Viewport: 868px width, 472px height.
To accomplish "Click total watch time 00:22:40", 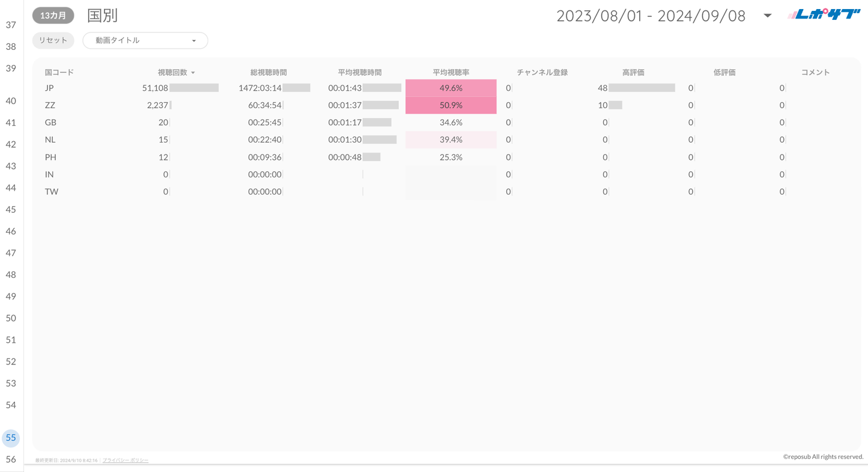I will [x=265, y=139].
